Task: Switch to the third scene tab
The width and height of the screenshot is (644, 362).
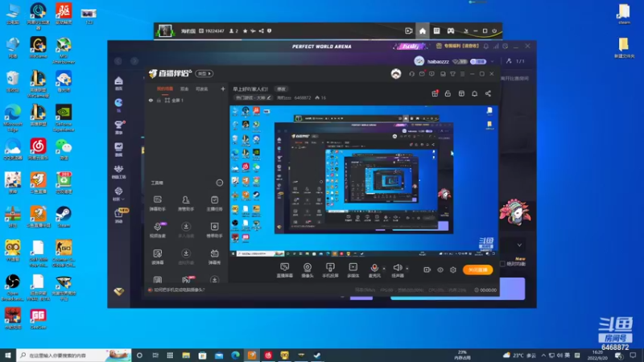Action: pos(201,88)
